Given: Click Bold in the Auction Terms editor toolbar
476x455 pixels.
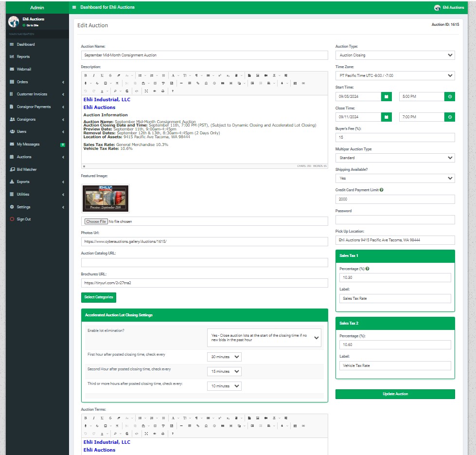Looking at the screenshot, I should tap(86, 418).
